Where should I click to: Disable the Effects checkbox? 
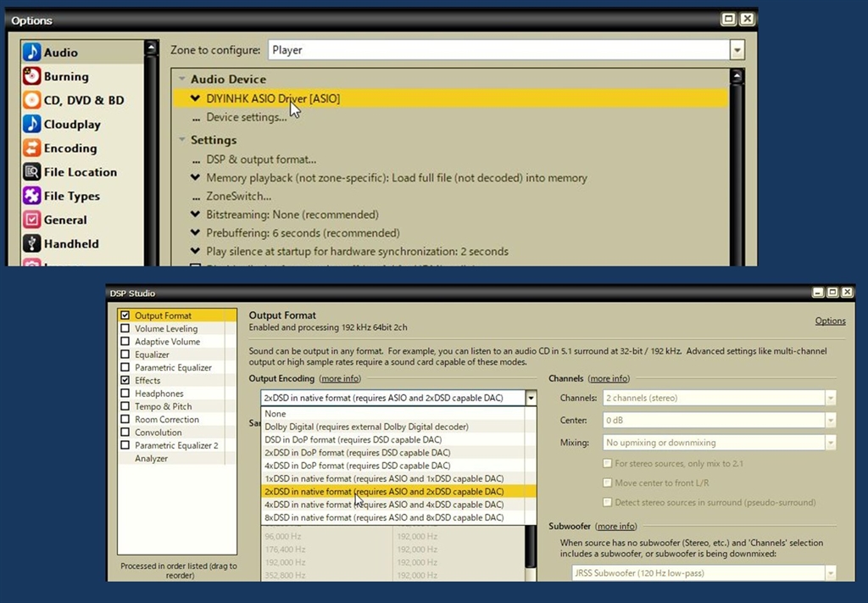(x=125, y=381)
